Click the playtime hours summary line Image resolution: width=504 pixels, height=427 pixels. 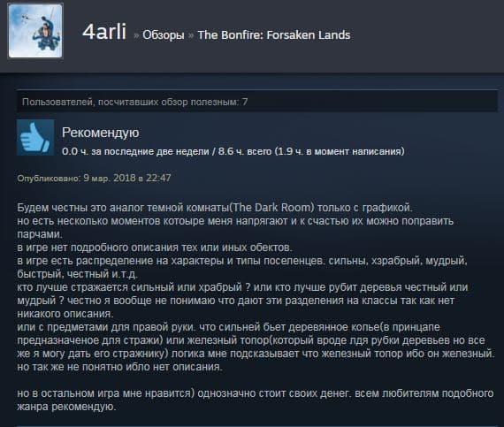[x=233, y=151]
